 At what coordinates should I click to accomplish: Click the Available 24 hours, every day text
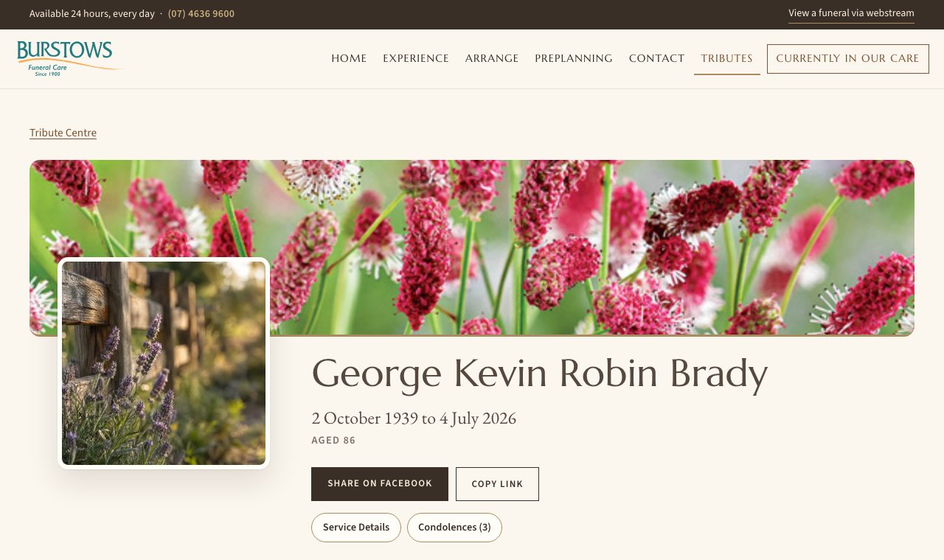pyautogui.click(x=92, y=14)
